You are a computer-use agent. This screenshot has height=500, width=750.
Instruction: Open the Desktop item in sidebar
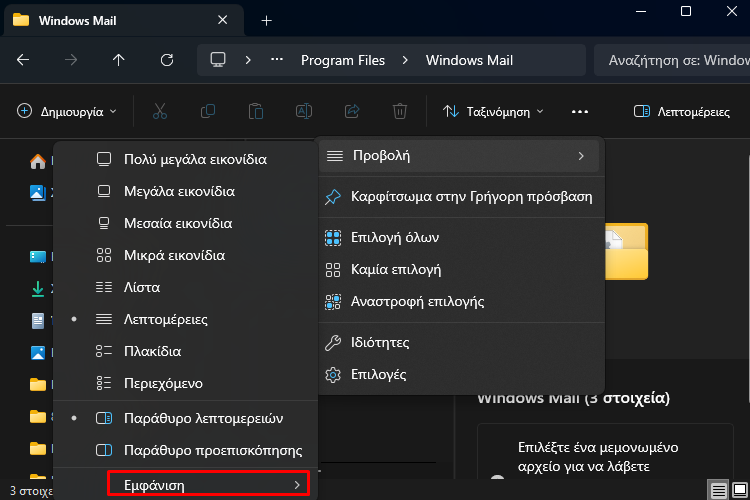(x=38, y=257)
